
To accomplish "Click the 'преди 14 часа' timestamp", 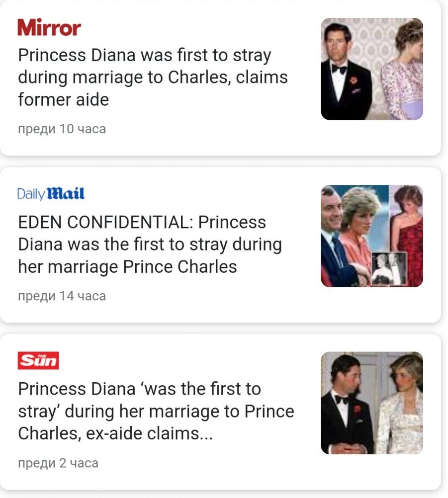I will pos(62,296).
